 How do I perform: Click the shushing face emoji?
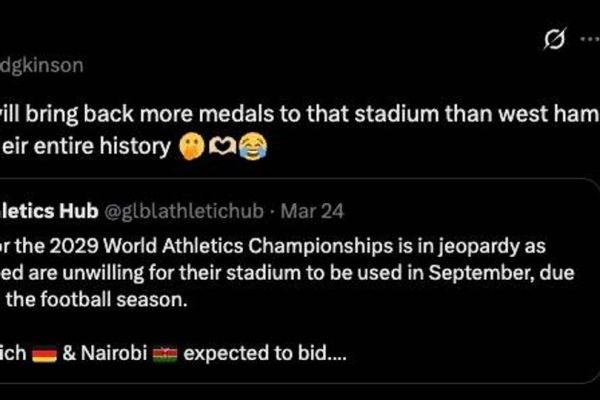pos(190,148)
